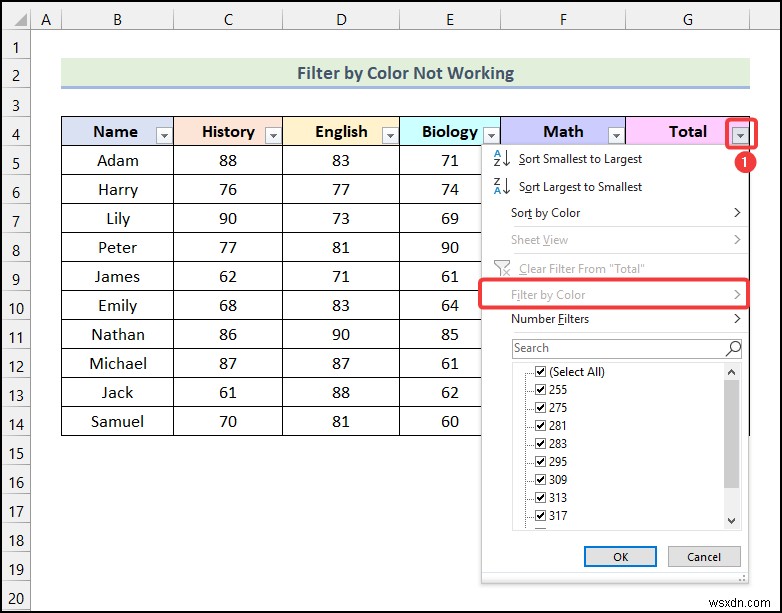
Task: Open the English column filter dropdown
Action: point(390,135)
